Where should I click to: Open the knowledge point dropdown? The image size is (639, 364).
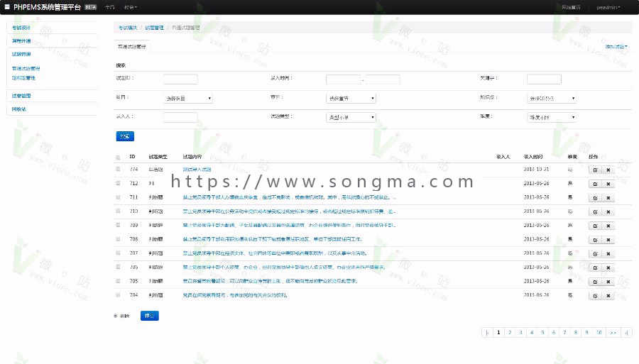tap(552, 98)
